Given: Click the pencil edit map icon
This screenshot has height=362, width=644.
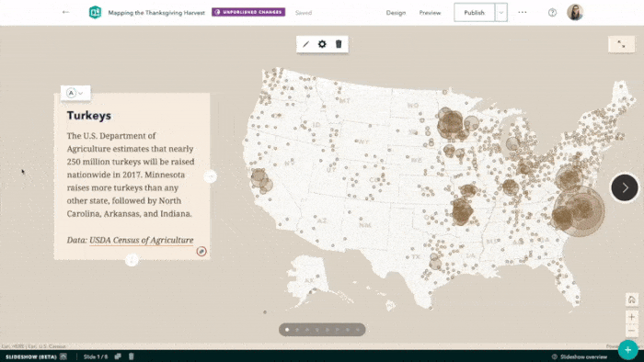Looking at the screenshot, I should [305, 44].
